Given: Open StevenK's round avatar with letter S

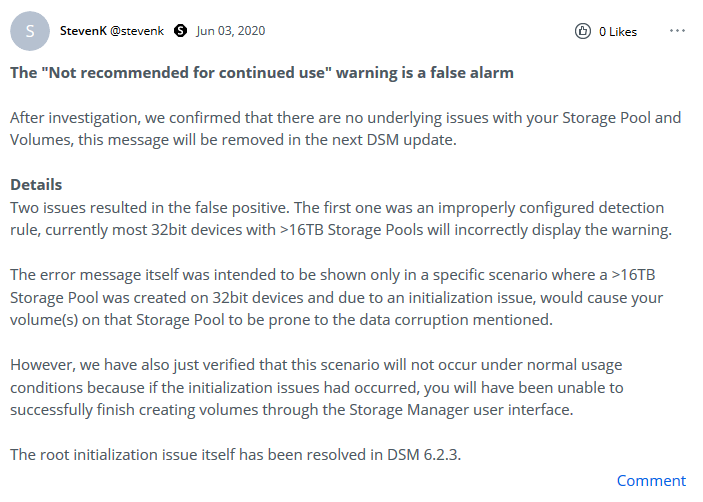Looking at the screenshot, I should click(x=30, y=31).
